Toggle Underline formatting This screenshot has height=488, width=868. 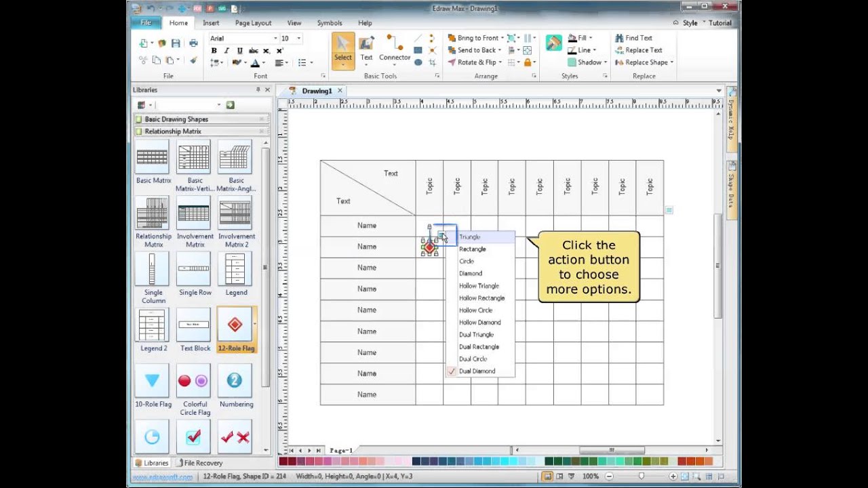pyautogui.click(x=240, y=51)
